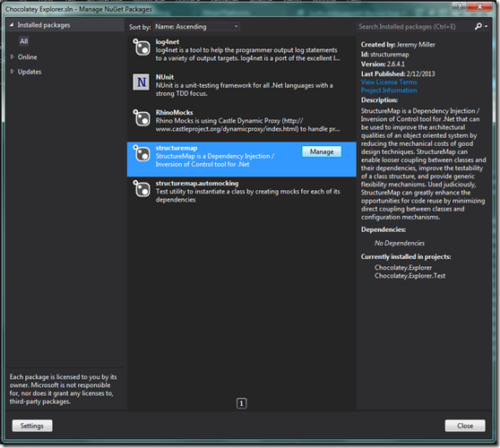Viewport: 500px width, 448px height.
Task: Click page number 1 in pager
Action: click(x=241, y=403)
